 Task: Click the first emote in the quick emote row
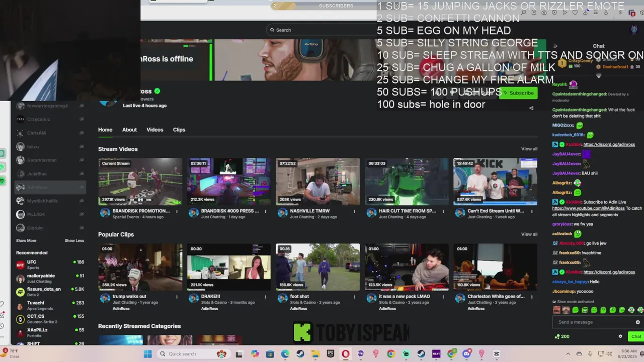click(557, 310)
